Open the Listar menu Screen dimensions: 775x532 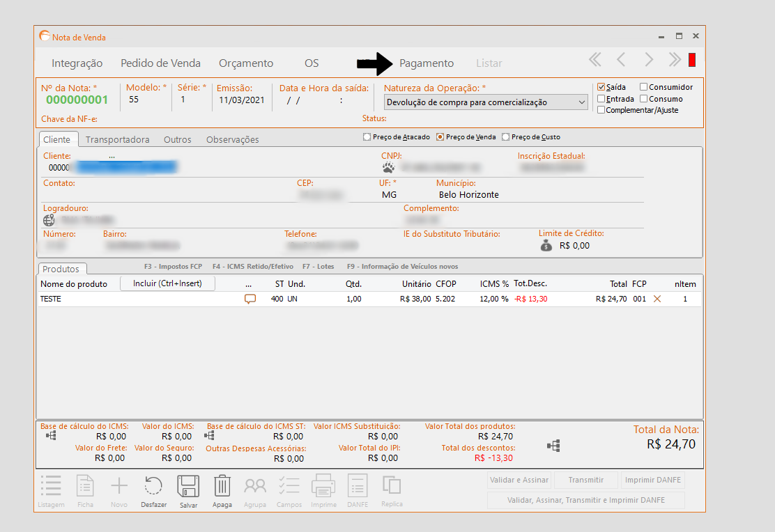pyautogui.click(x=489, y=63)
